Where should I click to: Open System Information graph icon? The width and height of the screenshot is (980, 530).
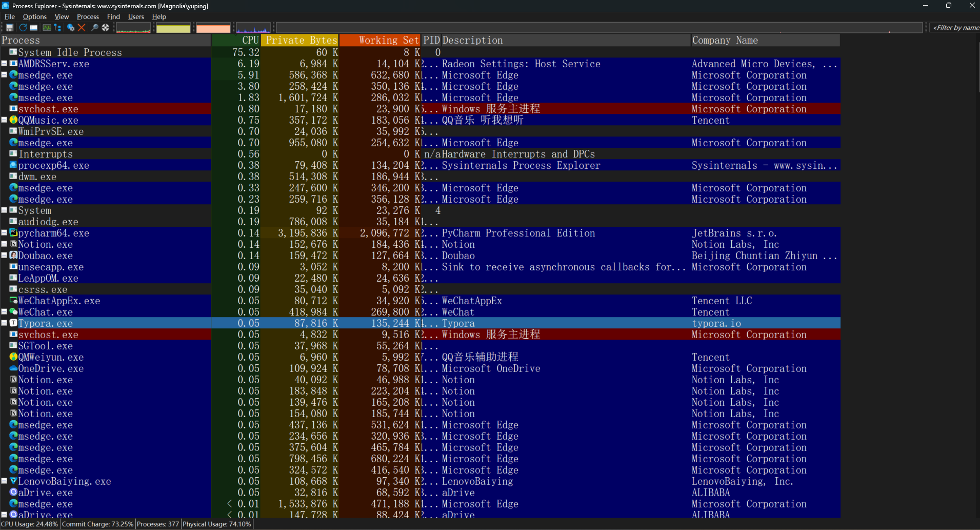[47, 28]
